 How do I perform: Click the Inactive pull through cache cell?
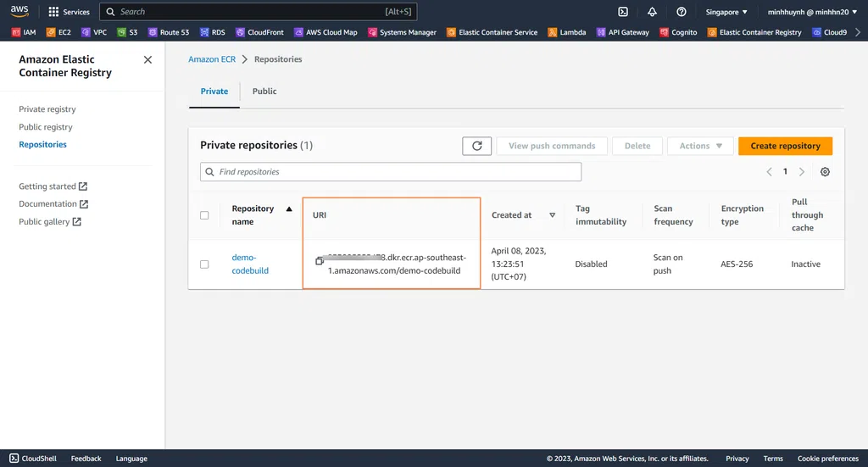click(x=805, y=264)
